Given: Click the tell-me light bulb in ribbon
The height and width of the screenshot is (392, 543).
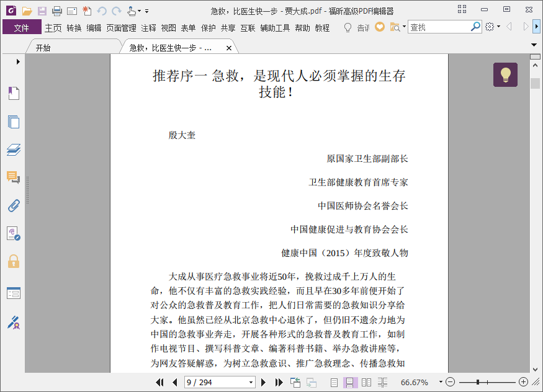Looking at the screenshot, I should [x=348, y=27].
